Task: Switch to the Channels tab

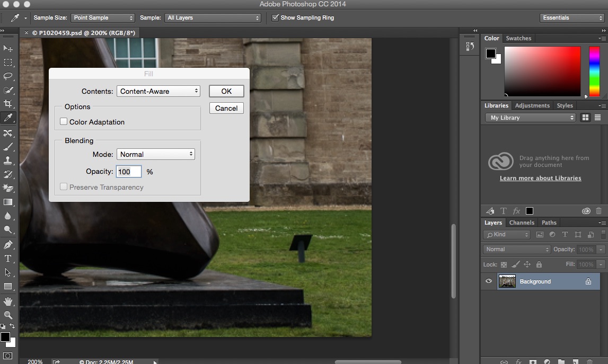Action: click(522, 223)
